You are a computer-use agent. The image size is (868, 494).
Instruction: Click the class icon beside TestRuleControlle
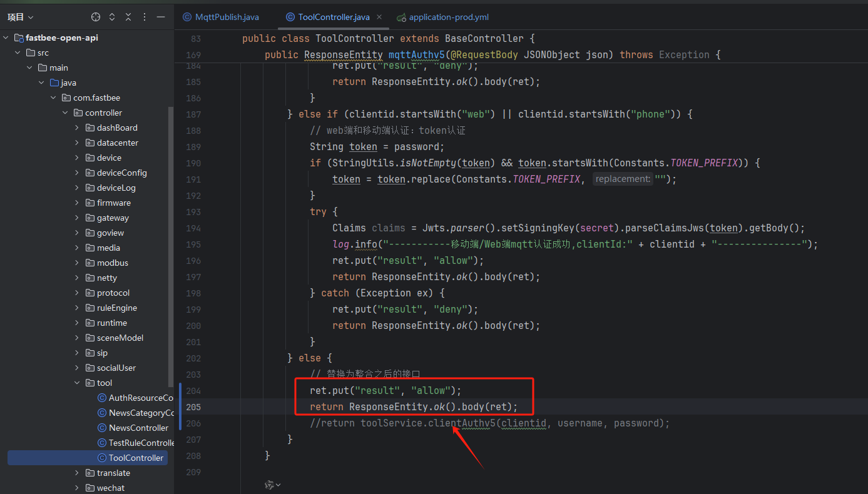pos(102,443)
